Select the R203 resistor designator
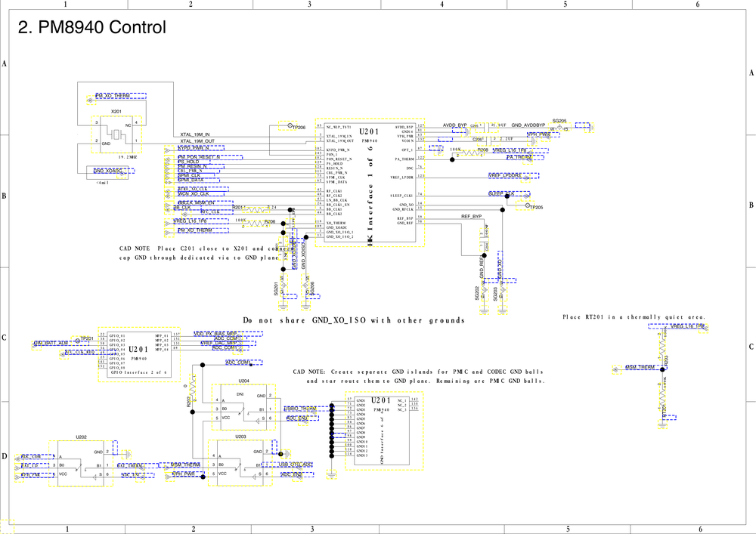The width and height of the screenshot is (756, 534). tap(666, 360)
